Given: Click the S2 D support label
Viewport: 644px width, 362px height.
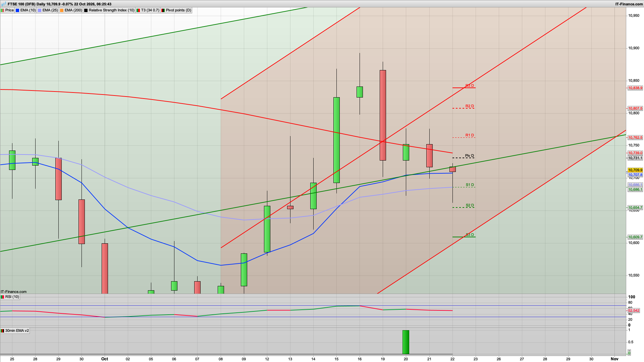Looking at the screenshot, I should (470, 205).
